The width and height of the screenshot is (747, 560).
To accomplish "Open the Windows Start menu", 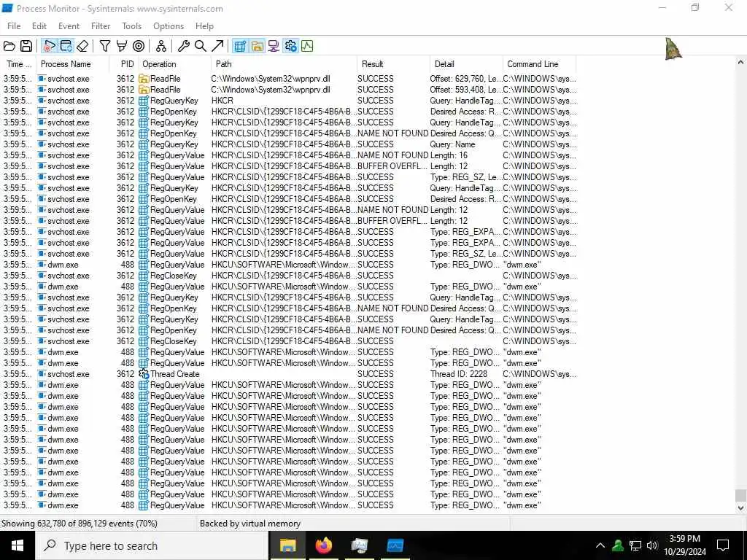I will tap(18, 545).
